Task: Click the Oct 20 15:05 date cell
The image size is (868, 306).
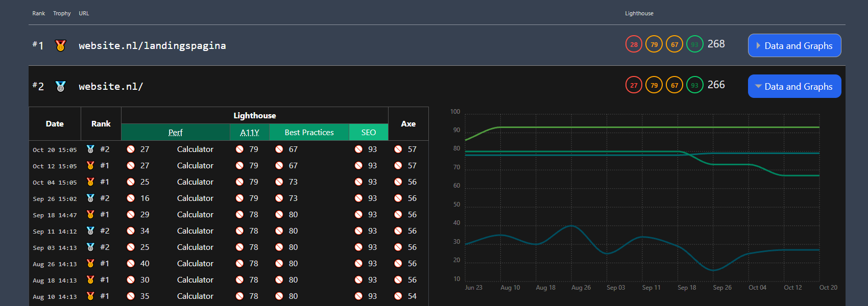Action: coord(55,149)
